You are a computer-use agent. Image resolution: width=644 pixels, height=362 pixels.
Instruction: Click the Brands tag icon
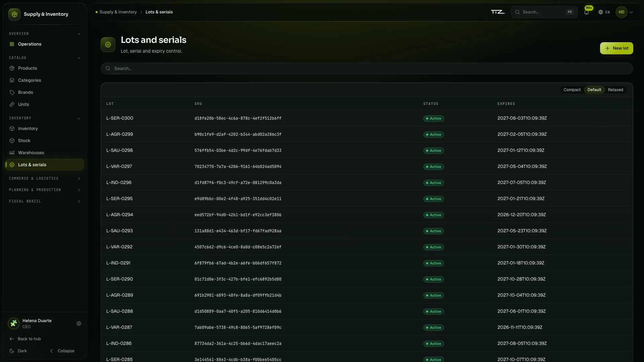[12, 93]
